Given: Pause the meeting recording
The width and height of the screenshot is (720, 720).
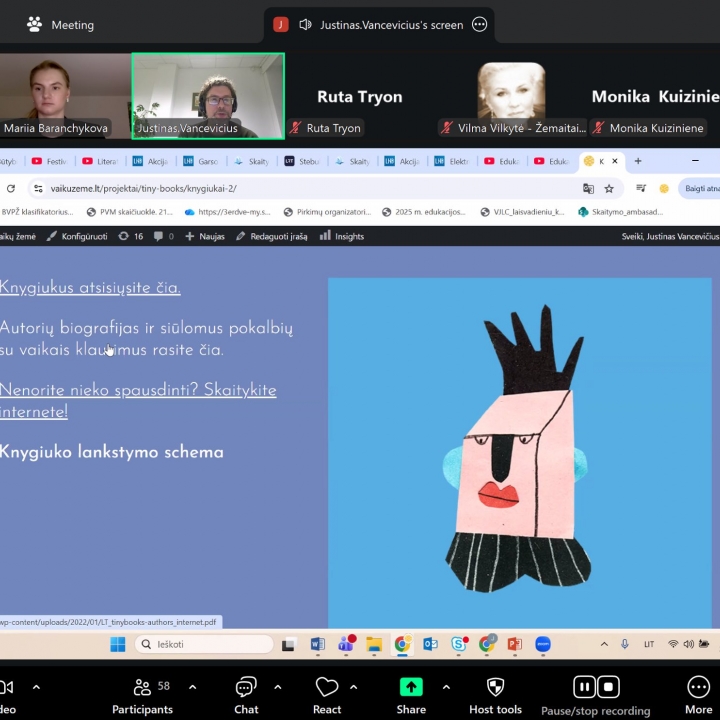Looking at the screenshot, I should coord(584,686).
